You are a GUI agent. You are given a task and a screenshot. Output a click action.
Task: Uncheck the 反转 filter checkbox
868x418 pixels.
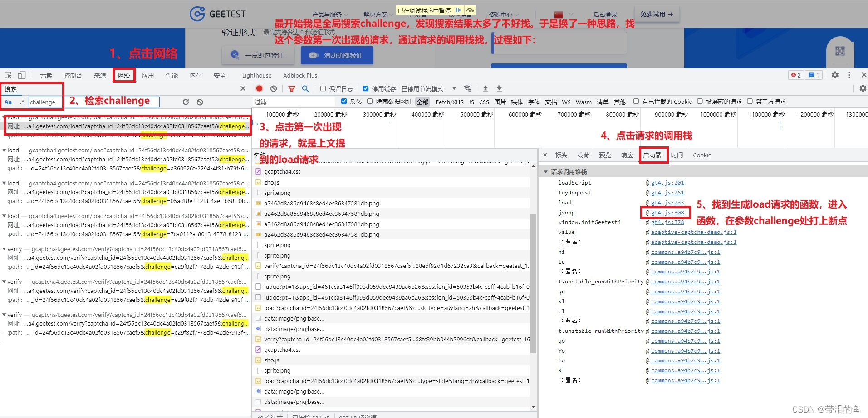pyautogui.click(x=344, y=102)
